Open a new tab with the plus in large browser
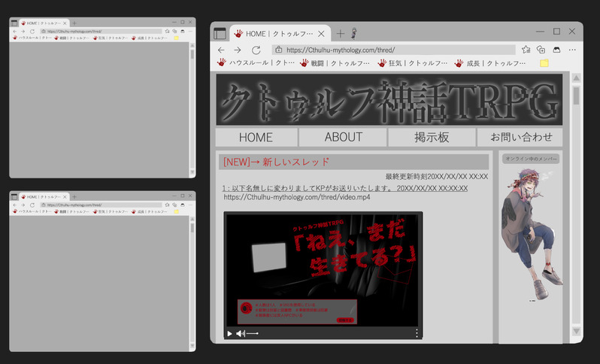Viewport: 600px width, 364px height. click(x=340, y=34)
